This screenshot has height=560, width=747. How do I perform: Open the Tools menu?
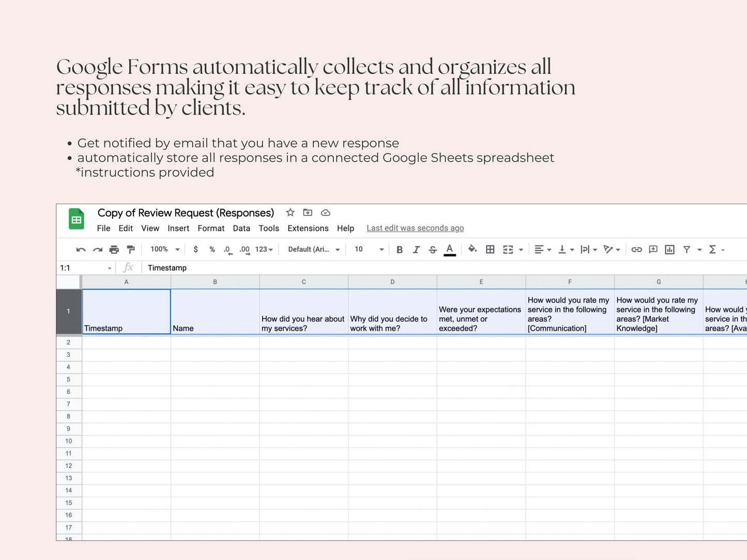[269, 228]
